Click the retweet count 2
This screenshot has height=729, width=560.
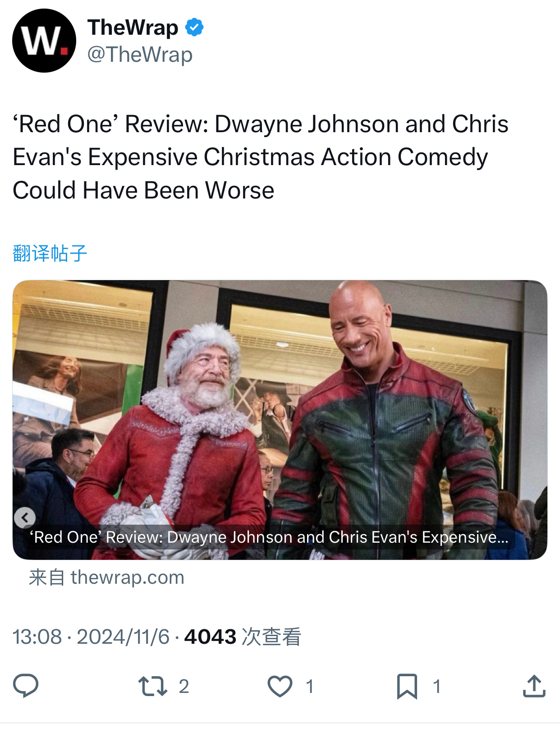coord(184,686)
